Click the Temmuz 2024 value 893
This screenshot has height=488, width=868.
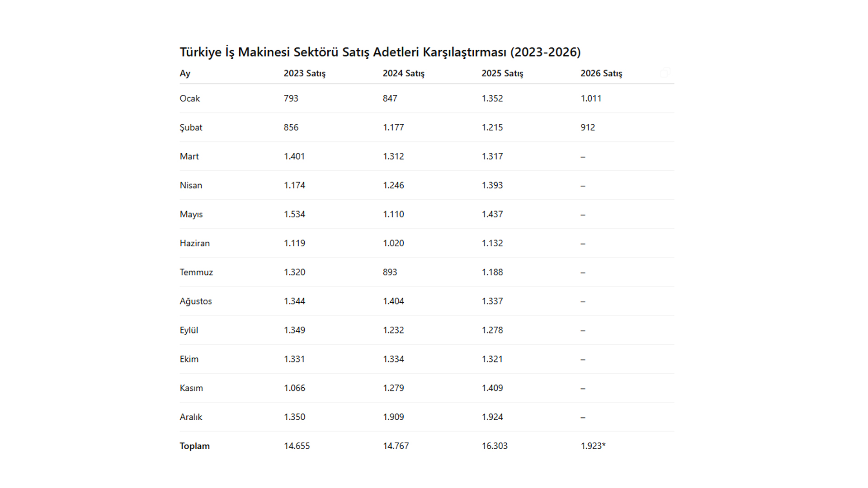pyautogui.click(x=390, y=272)
